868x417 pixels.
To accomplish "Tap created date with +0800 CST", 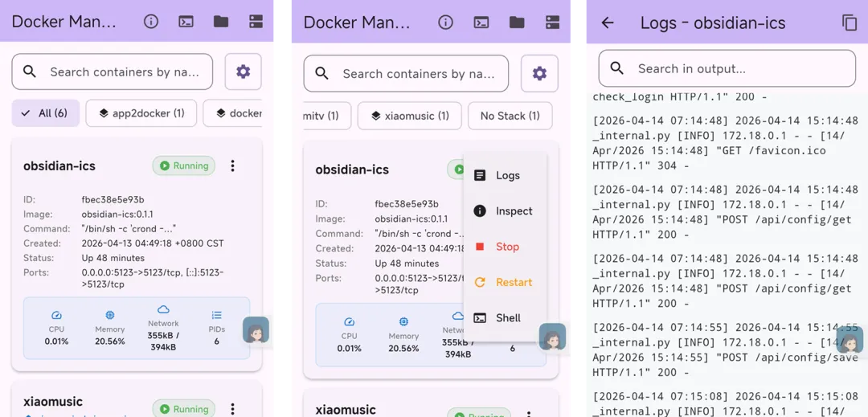I will (153, 243).
